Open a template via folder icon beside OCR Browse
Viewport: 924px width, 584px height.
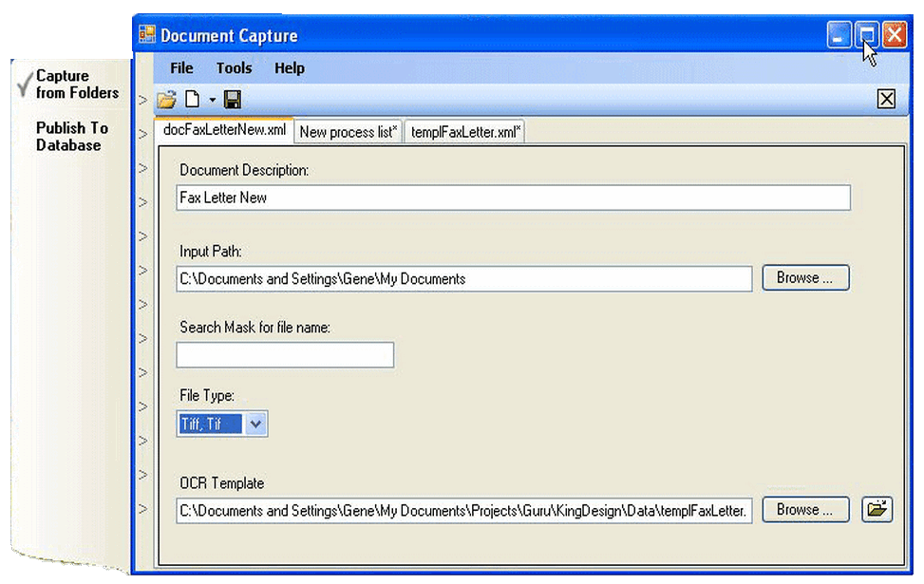pos(876,509)
